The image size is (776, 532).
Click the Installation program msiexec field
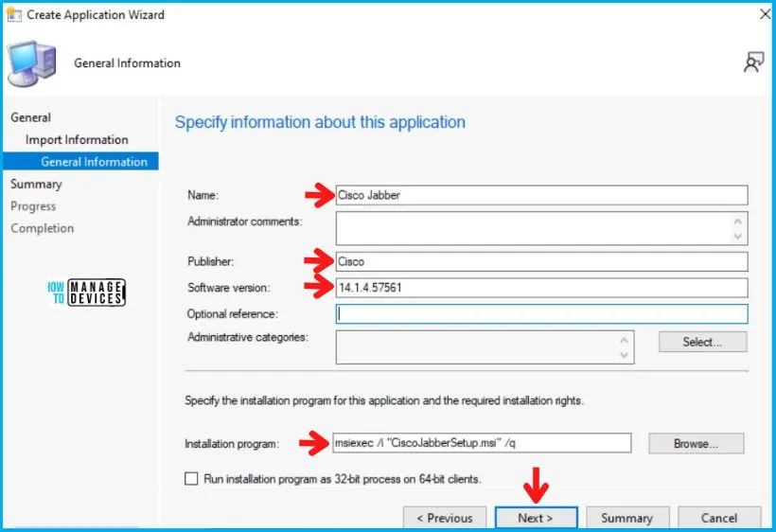coord(482,442)
